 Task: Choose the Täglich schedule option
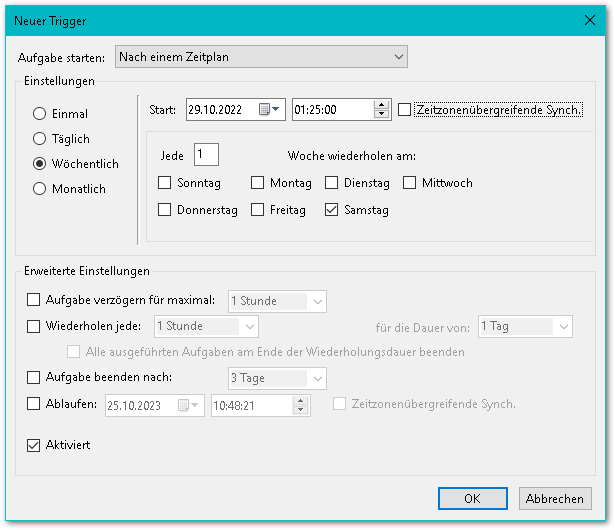pyautogui.click(x=40, y=139)
